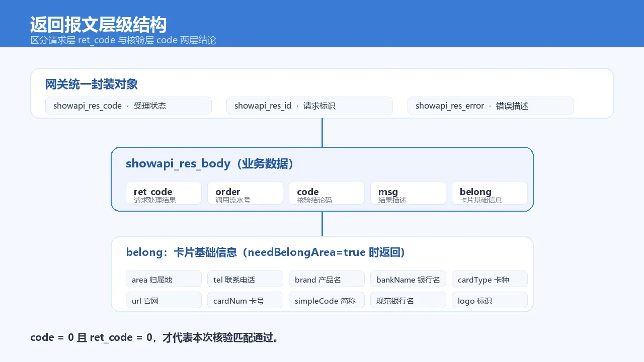Select the simpleCode 简称 field chip
Viewport: 644px width, 362px height.
[327, 300]
